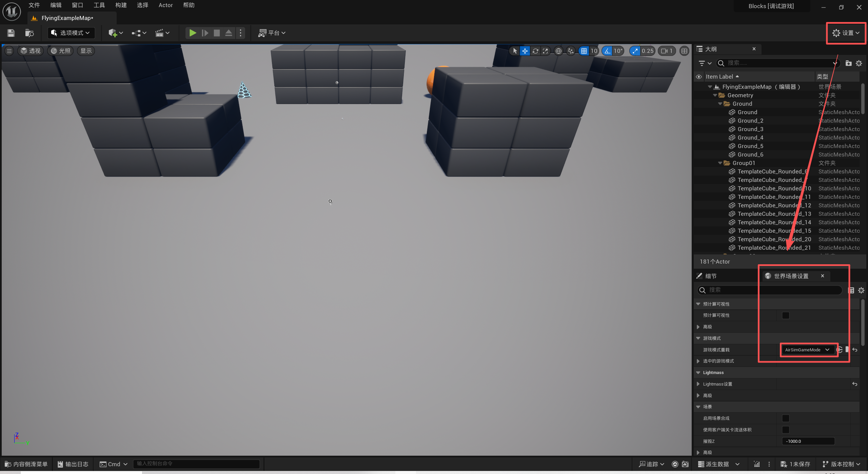Open the outliner settings gear icon

pyautogui.click(x=859, y=63)
